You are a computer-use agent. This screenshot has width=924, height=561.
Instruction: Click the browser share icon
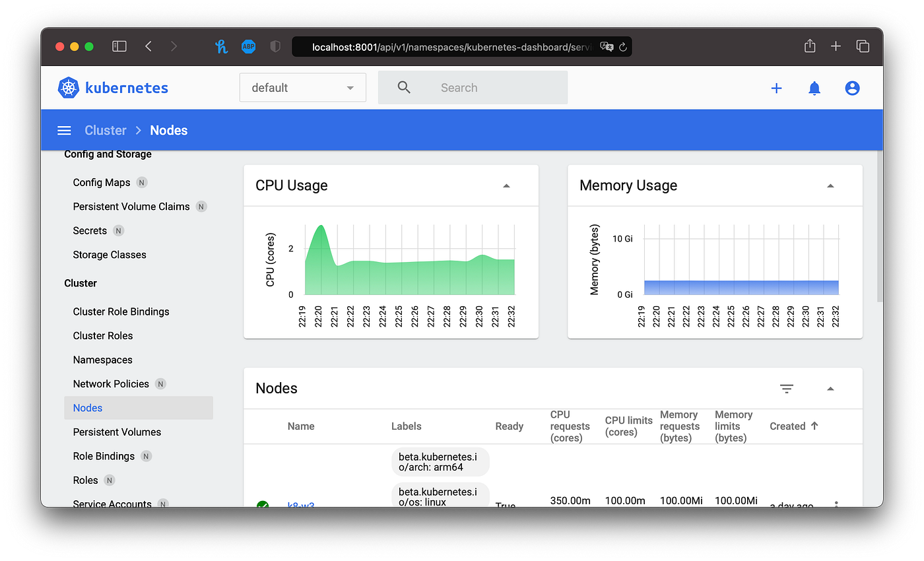[x=809, y=46]
